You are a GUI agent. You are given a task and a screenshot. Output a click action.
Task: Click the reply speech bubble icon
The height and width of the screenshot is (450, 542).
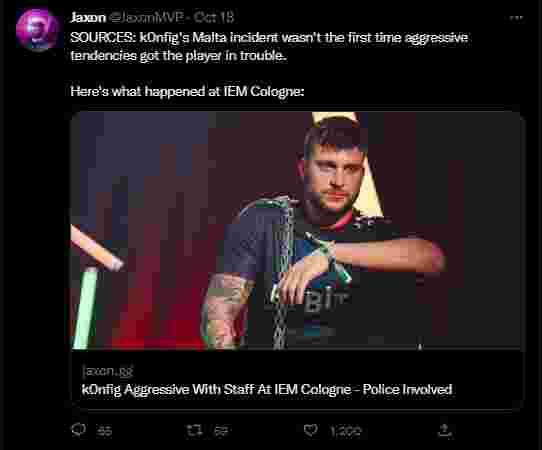coord(78,430)
